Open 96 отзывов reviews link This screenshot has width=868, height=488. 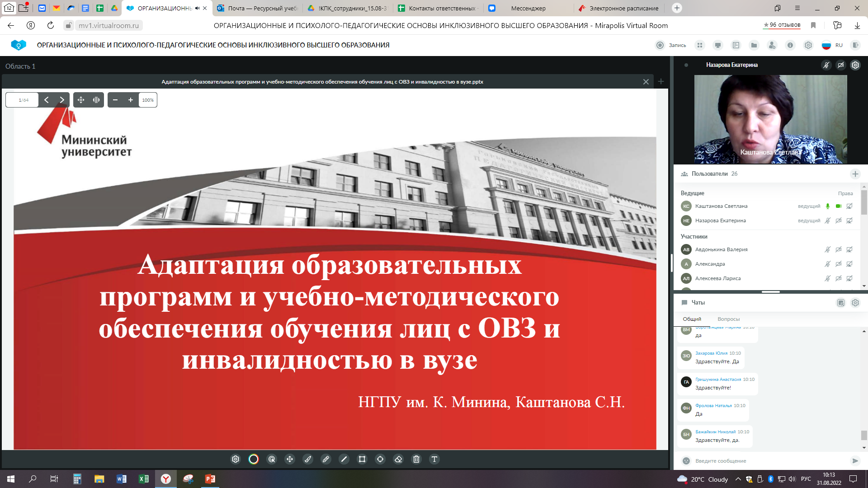click(x=782, y=25)
